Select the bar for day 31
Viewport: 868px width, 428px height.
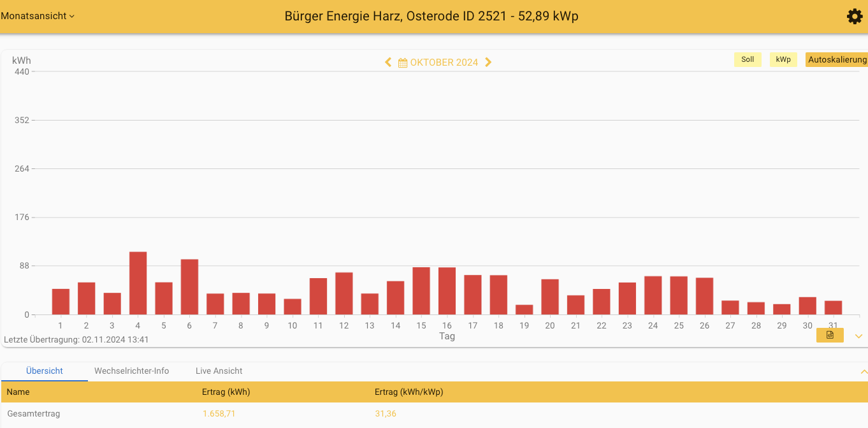click(833, 307)
